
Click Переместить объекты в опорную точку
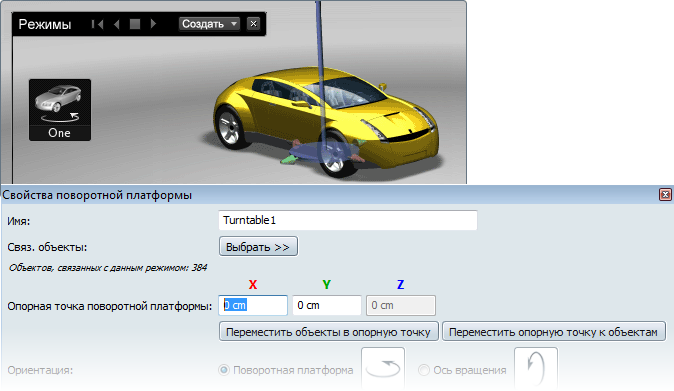[x=328, y=332]
